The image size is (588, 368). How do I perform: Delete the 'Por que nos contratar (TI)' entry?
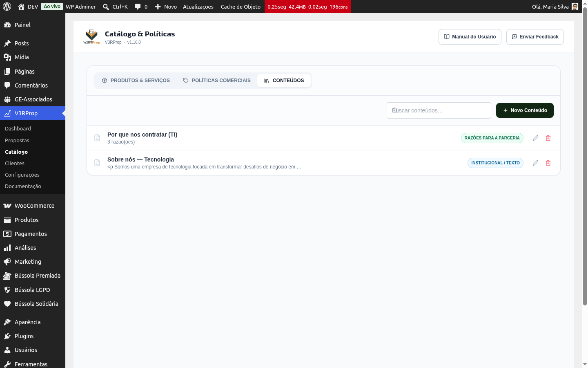548,138
